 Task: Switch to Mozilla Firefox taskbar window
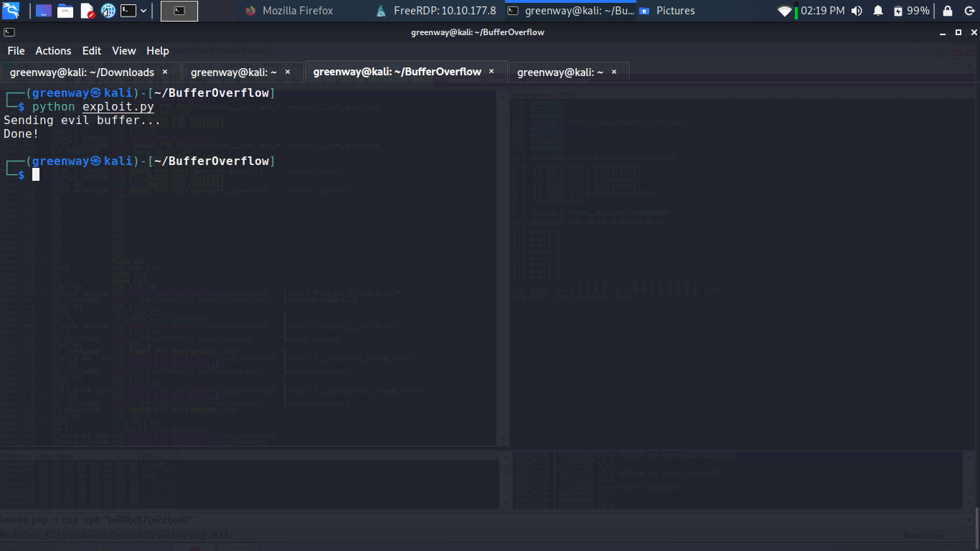pos(289,11)
